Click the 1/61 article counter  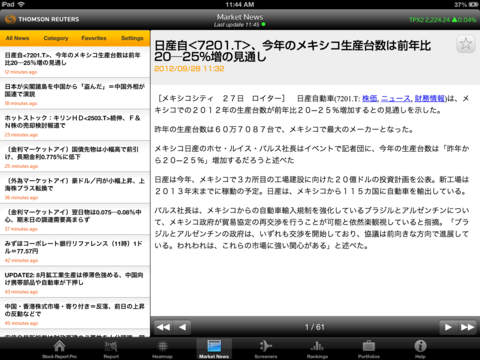click(x=315, y=327)
